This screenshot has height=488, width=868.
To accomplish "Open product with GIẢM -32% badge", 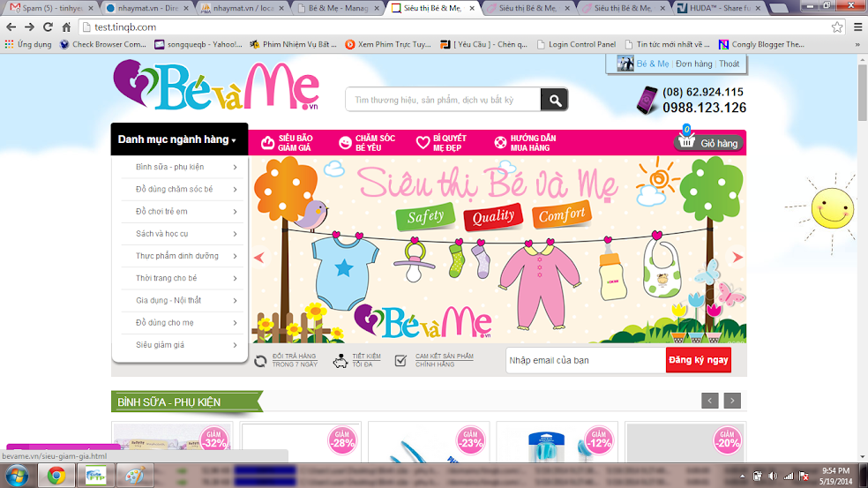I will pyautogui.click(x=172, y=441).
